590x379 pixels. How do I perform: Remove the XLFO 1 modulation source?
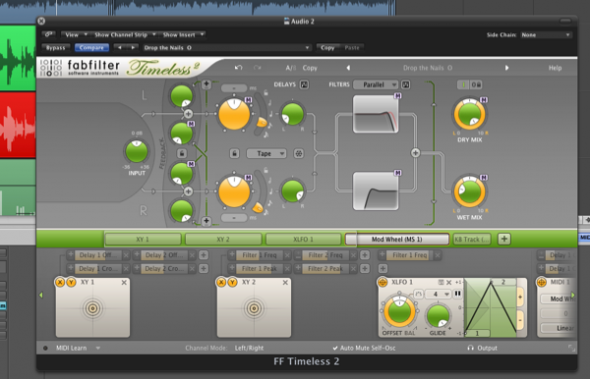pos(449,282)
